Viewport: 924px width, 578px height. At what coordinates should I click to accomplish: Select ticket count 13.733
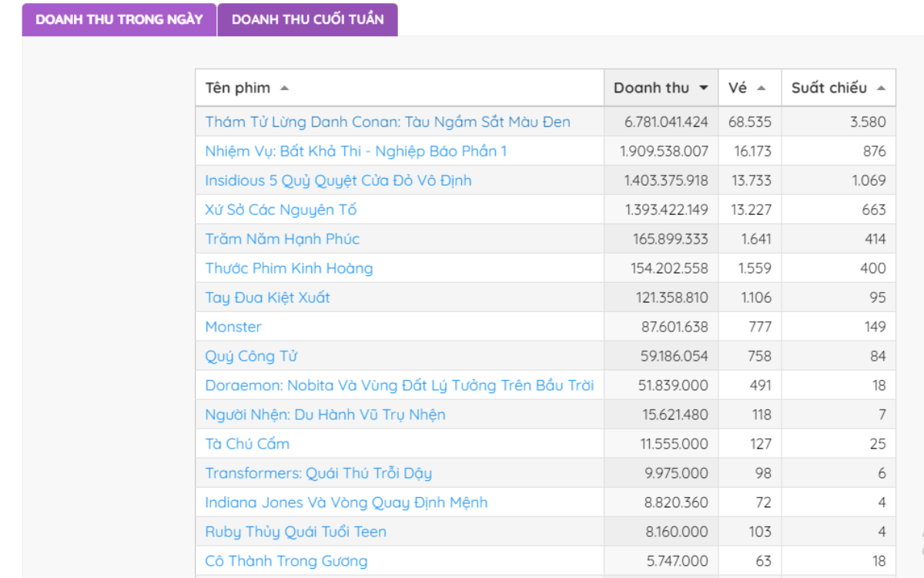click(752, 180)
